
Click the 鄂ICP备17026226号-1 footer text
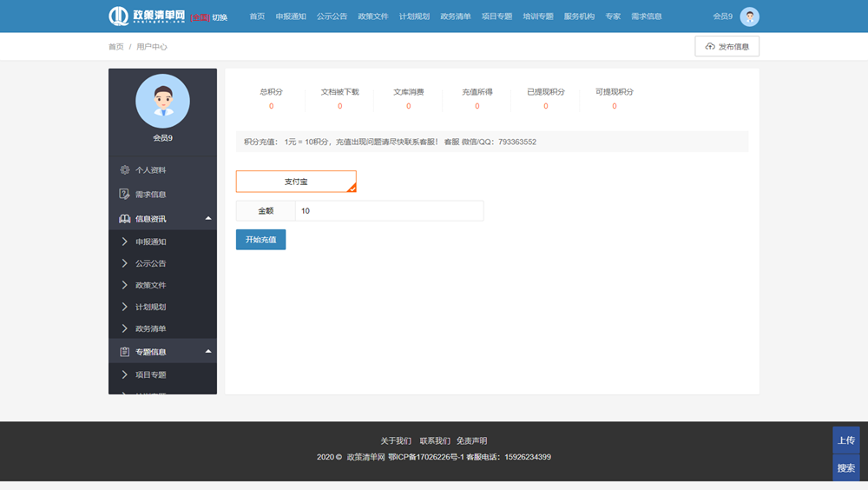tap(425, 457)
